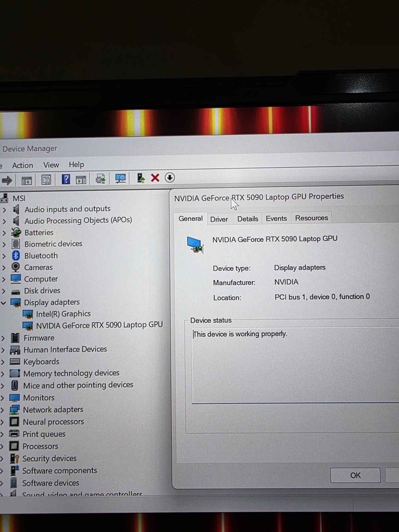Click the "PCI bus 1, device 0, function 0" text

[x=322, y=297]
